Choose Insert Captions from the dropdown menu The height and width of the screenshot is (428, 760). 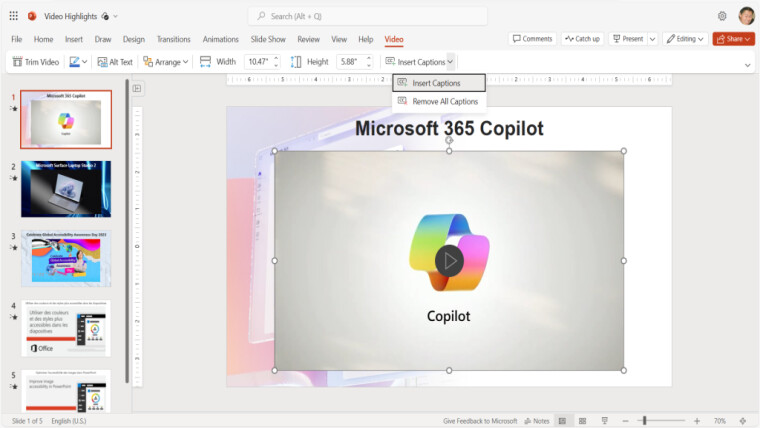pyautogui.click(x=439, y=83)
